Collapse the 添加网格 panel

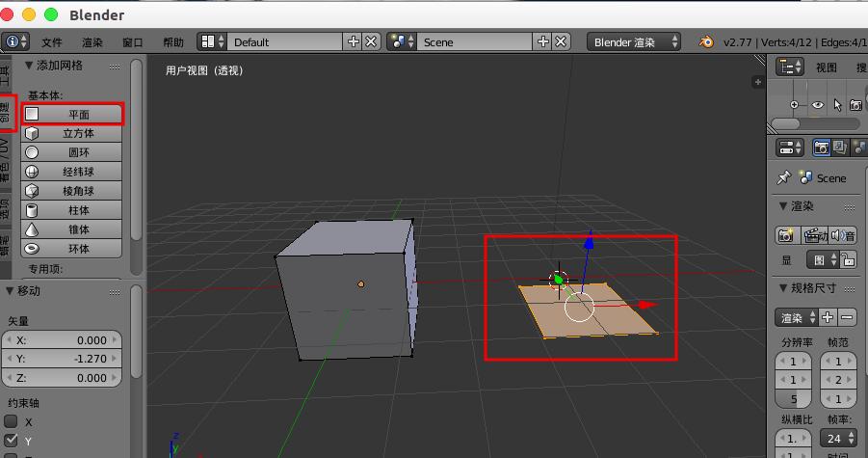tap(28, 66)
